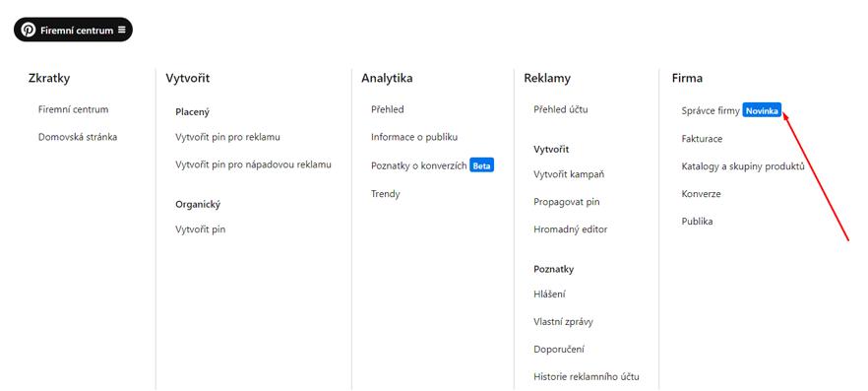Open the Analytika Přehled page
Image resolution: width=868 pixels, height=391 pixels.
[x=388, y=109]
